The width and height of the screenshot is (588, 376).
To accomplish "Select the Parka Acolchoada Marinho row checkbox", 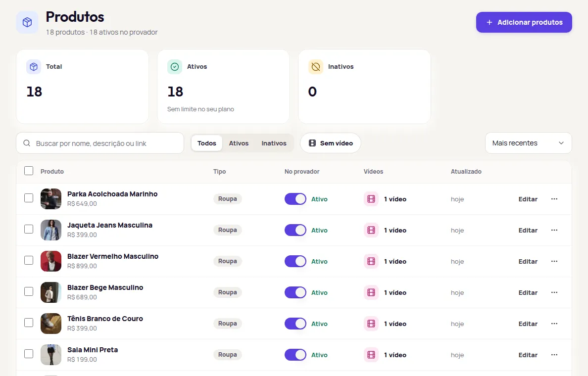I will tap(29, 198).
